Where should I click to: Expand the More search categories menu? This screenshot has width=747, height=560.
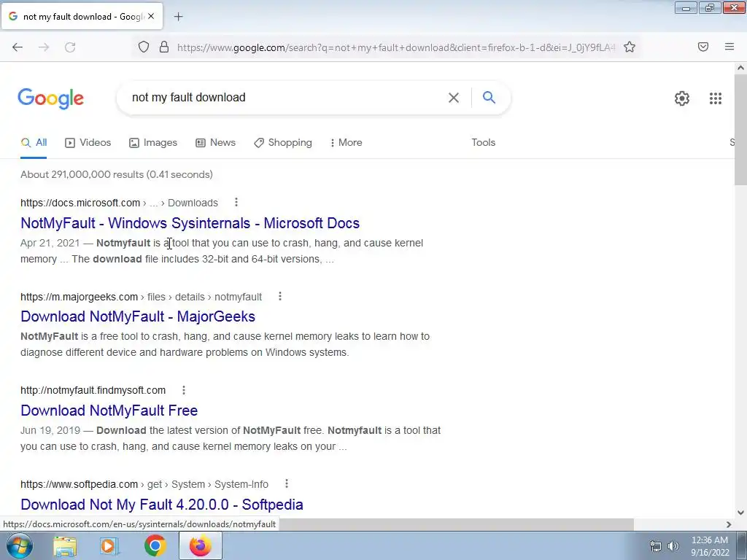347,142
